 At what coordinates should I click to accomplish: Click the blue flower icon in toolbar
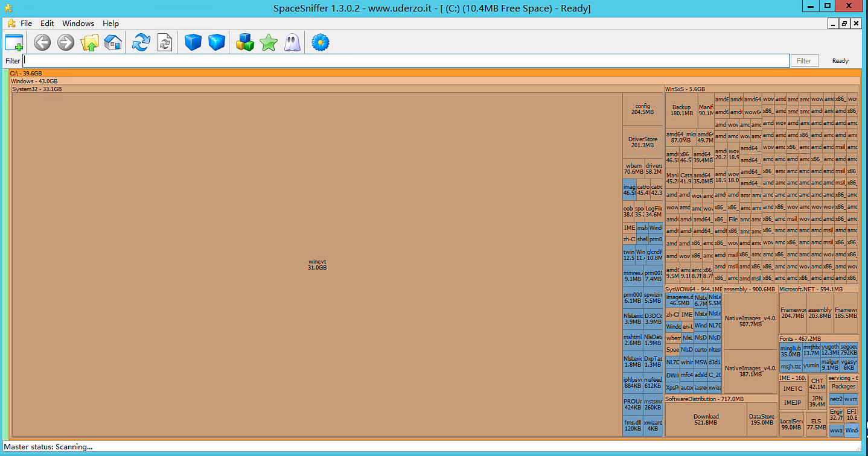(320, 43)
